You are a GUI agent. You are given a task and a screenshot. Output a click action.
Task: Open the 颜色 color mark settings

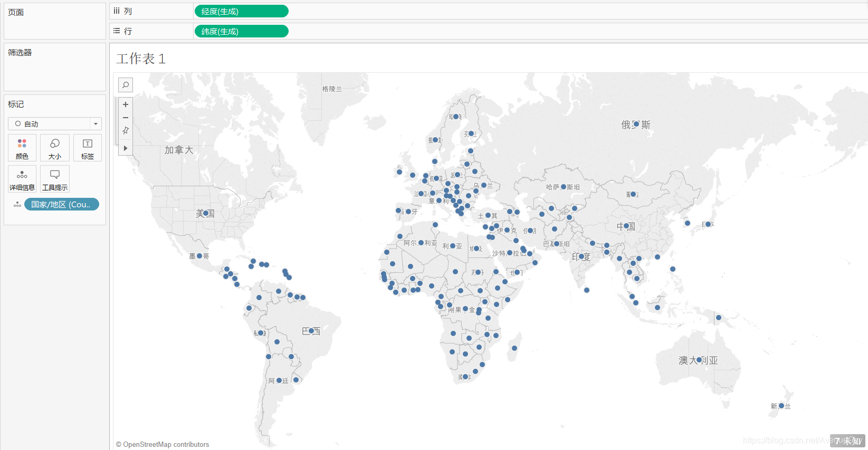tap(22, 148)
